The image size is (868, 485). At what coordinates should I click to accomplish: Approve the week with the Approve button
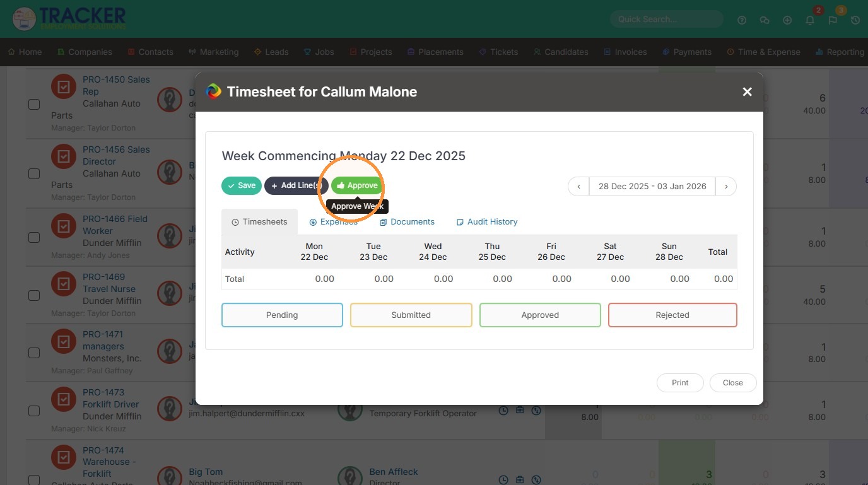click(357, 185)
